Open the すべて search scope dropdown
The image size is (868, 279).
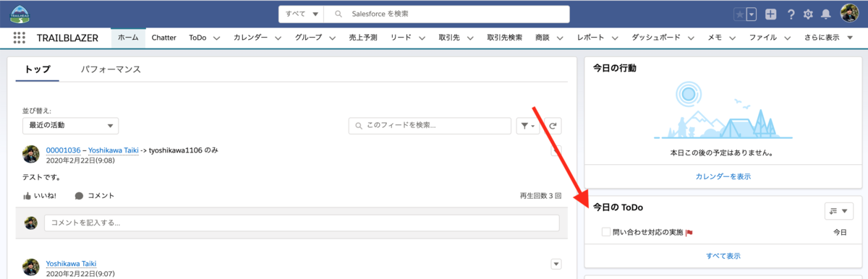(301, 14)
